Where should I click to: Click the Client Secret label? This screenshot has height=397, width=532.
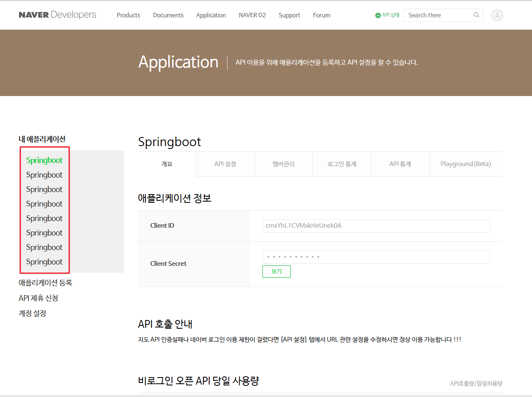(x=168, y=264)
